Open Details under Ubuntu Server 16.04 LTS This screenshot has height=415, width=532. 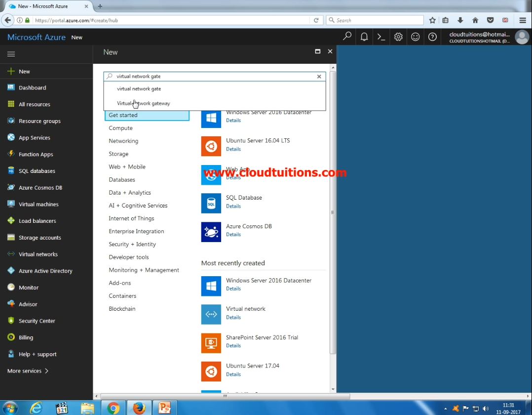[233, 149]
